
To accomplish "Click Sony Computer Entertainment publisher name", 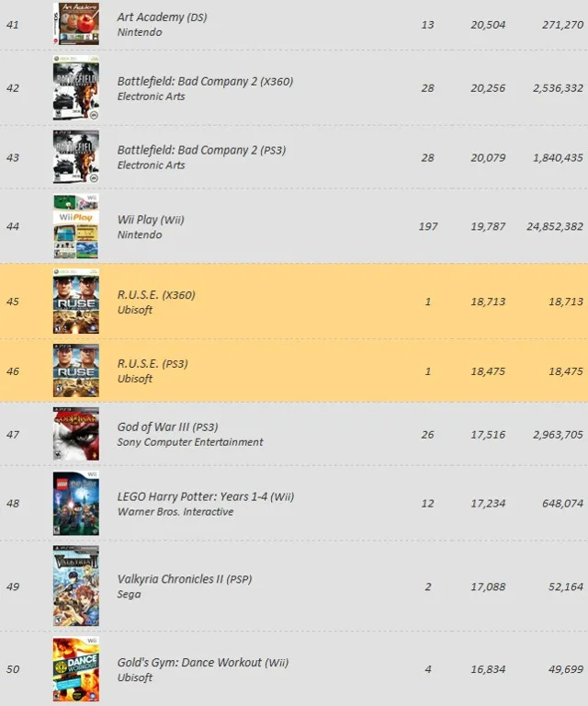I will [x=190, y=442].
